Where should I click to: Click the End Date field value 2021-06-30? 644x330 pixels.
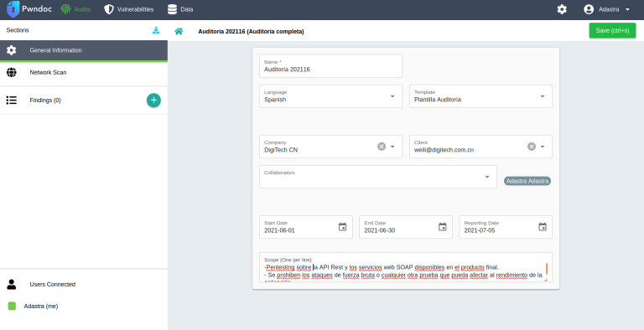tap(380, 230)
